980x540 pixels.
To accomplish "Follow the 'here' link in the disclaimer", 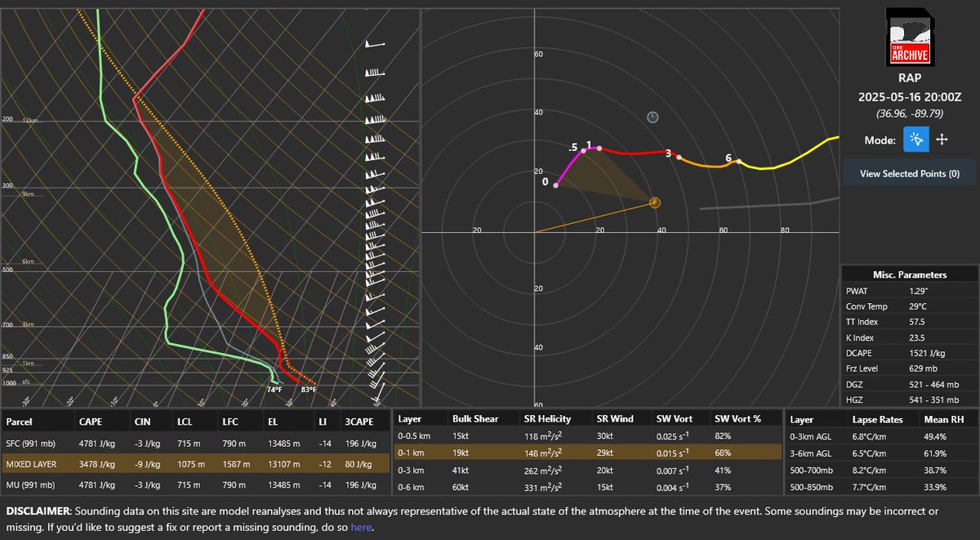I will tap(360, 527).
